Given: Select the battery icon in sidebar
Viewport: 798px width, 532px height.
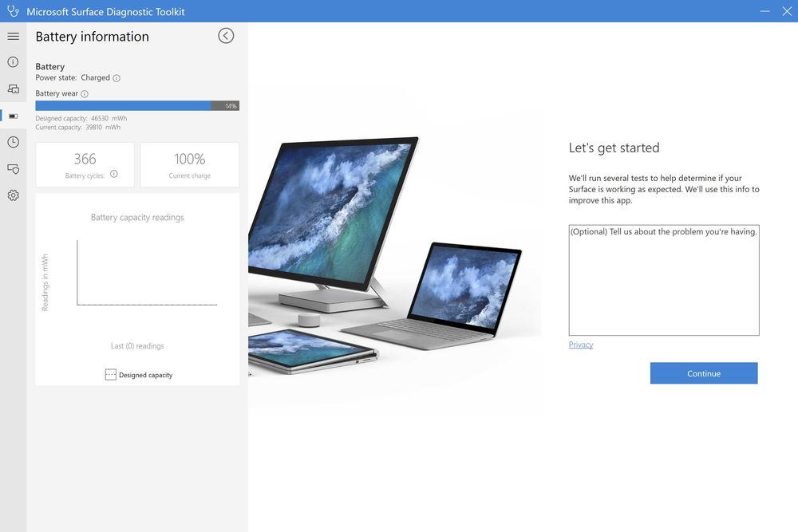Looking at the screenshot, I should click(x=14, y=116).
